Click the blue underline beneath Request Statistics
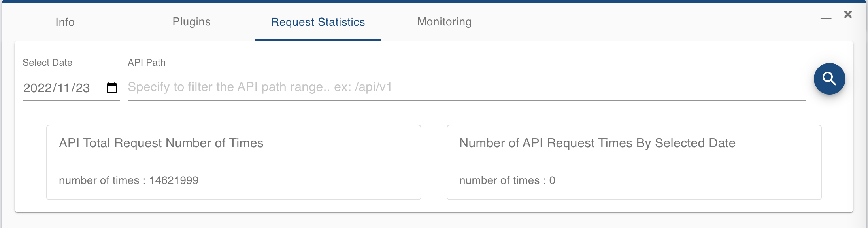 click(x=318, y=40)
